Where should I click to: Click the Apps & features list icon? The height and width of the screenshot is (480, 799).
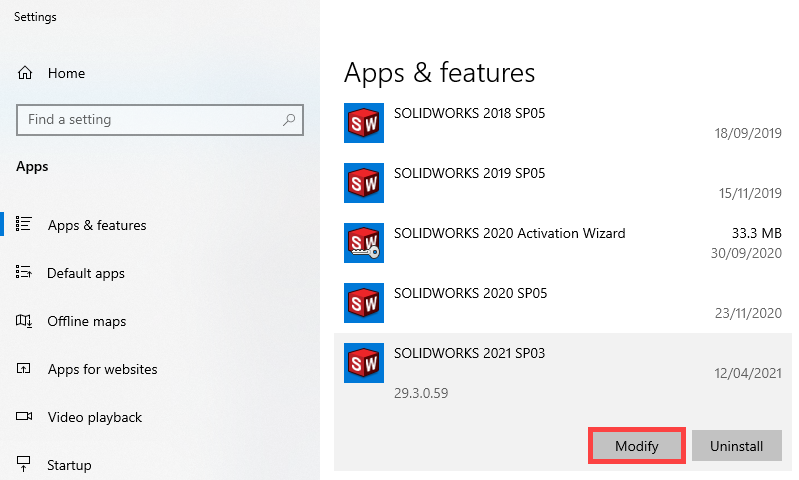point(24,224)
